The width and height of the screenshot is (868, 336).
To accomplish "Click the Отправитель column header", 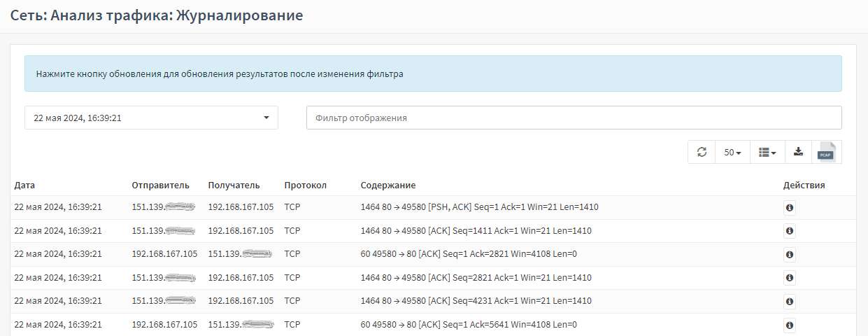I will click(x=160, y=185).
